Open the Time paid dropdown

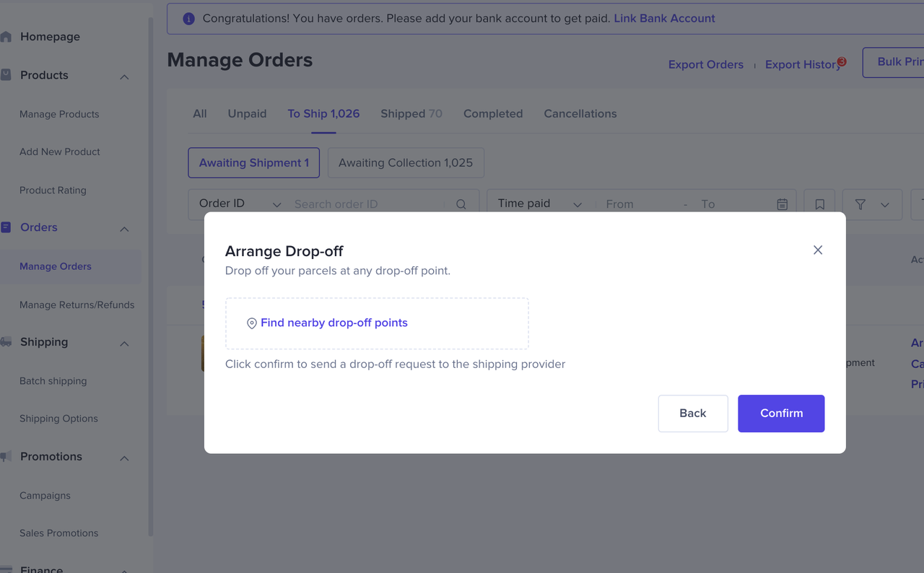pyautogui.click(x=540, y=204)
